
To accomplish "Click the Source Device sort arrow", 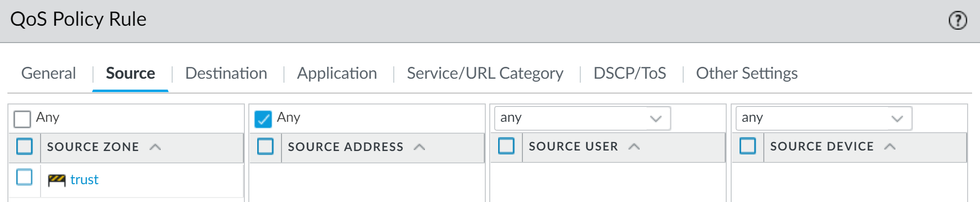I will click(890, 147).
